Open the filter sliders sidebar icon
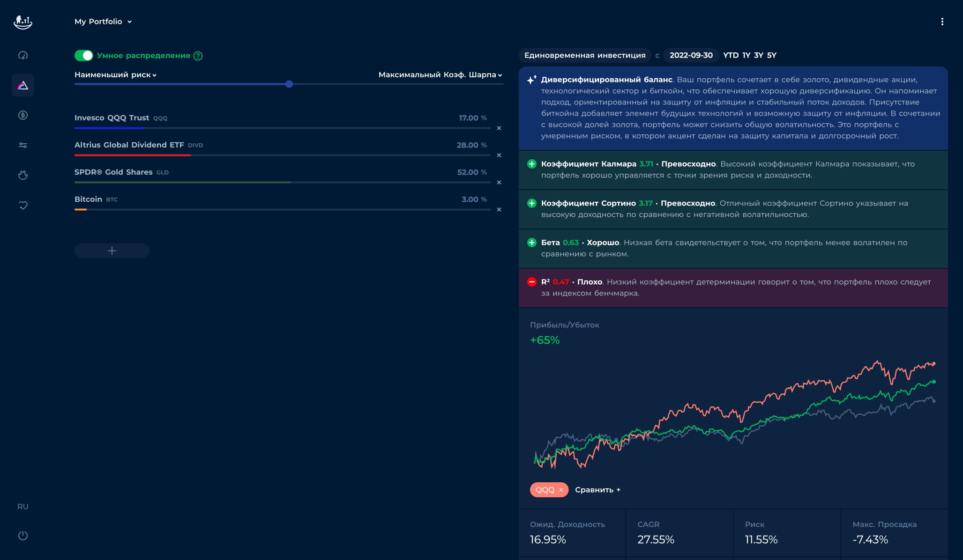 23,145
